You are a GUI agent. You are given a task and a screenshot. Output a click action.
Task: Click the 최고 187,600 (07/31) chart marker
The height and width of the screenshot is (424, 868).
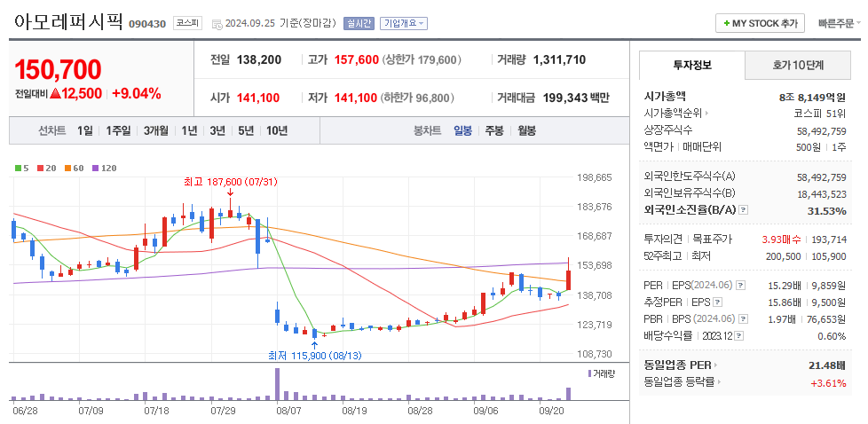230,182
